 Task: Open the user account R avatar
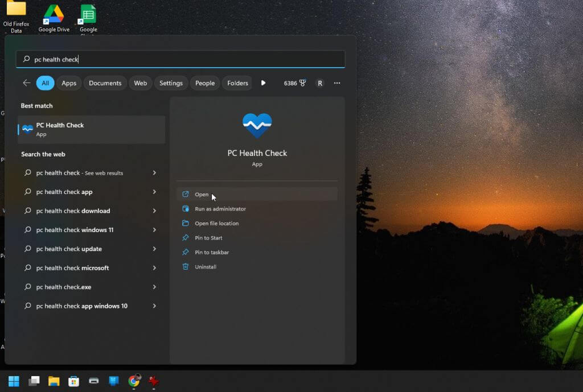tap(320, 83)
